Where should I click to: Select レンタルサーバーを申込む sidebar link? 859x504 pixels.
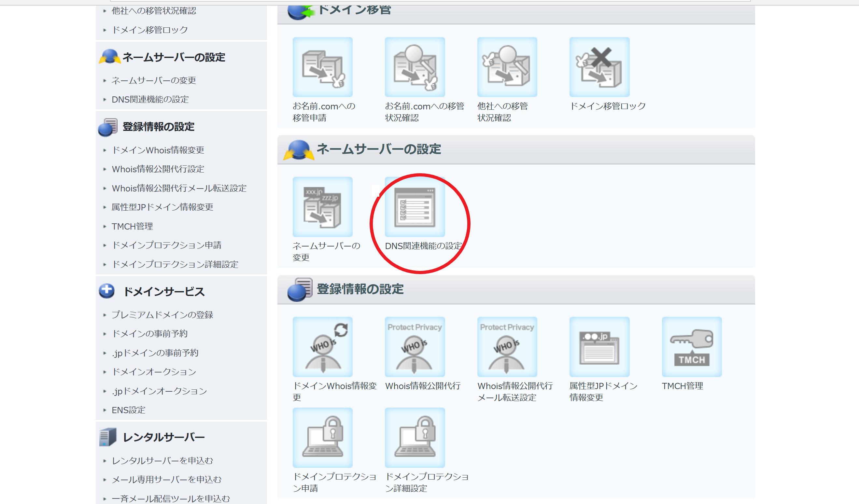coord(162,461)
